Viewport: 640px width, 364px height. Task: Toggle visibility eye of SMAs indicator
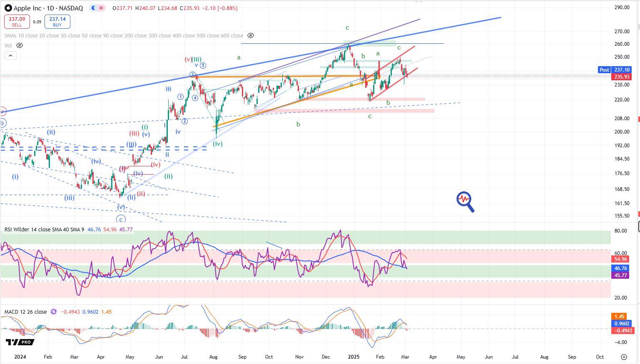coord(251,36)
